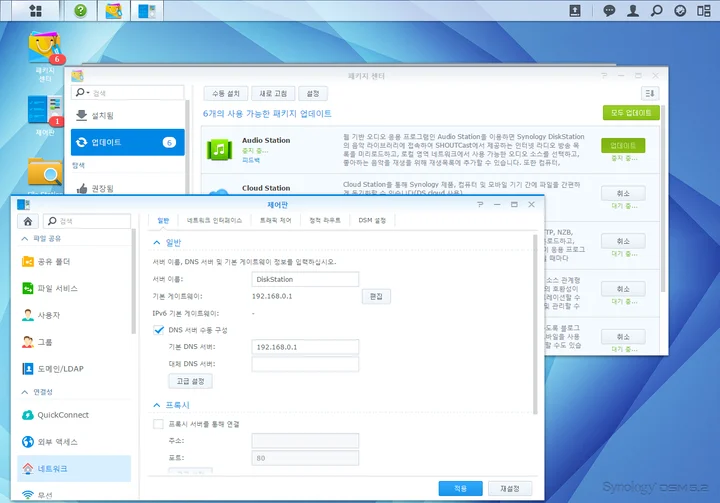Collapse the Connectivity sidebar group
This screenshot has width=720, height=503.
click(25, 392)
